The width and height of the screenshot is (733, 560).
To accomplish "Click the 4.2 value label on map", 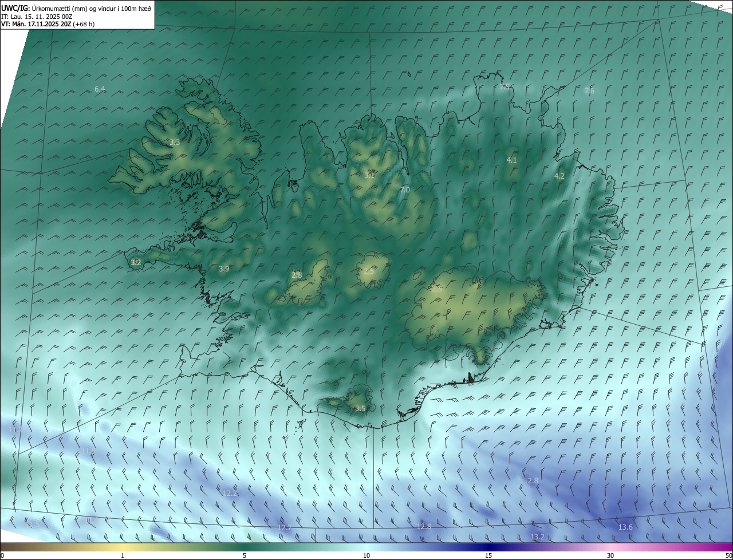I will [559, 176].
